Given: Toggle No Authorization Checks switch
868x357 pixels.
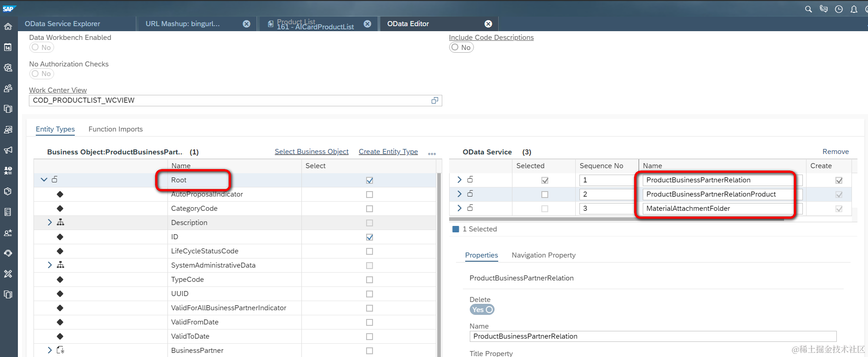Looking at the screenshot, I should click(42, 74).
